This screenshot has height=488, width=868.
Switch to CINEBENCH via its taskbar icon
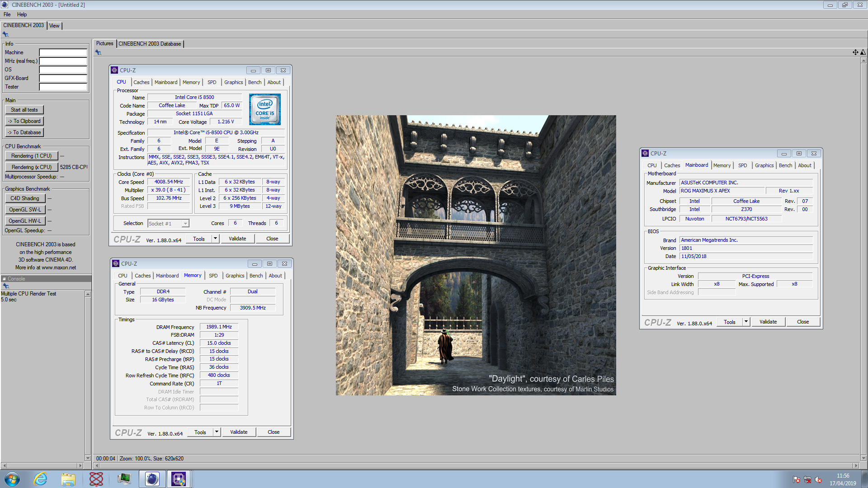152,479
